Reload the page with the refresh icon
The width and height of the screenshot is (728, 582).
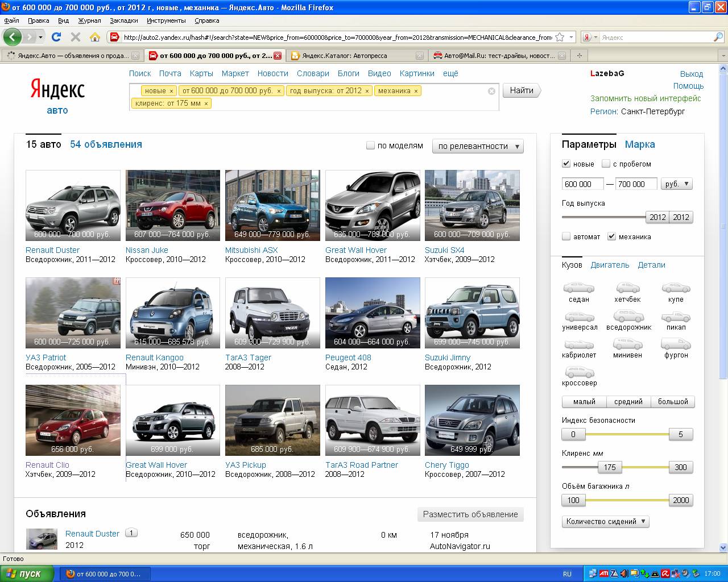56,37
